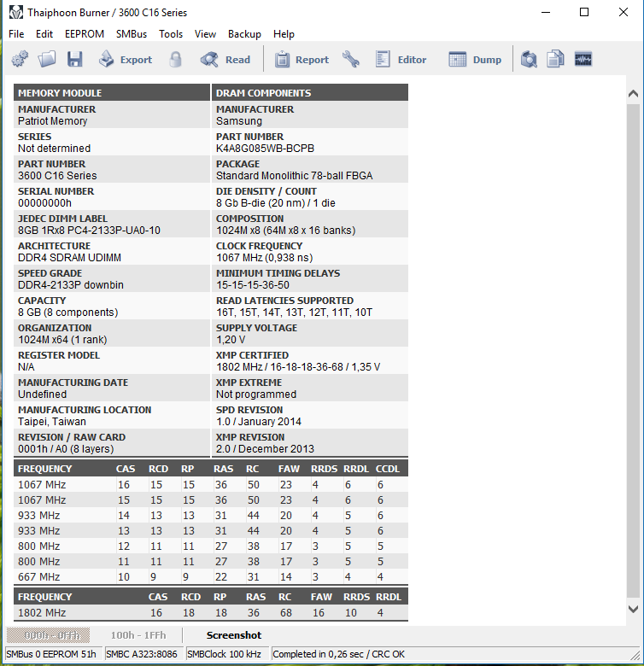The image size is (644, 666).
Task: Click the Completed CRC OK status message
Action: click(x=338, y=654)
